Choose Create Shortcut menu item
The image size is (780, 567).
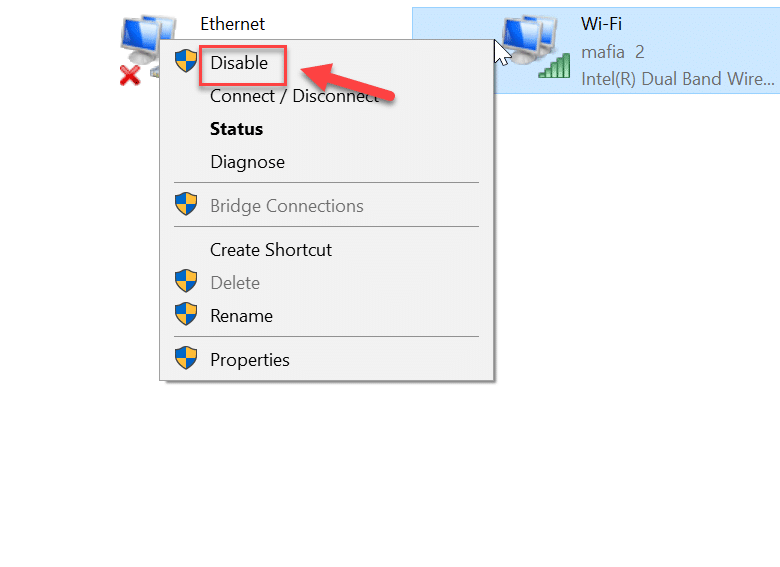pyautogui.click(x=271, y=250)
